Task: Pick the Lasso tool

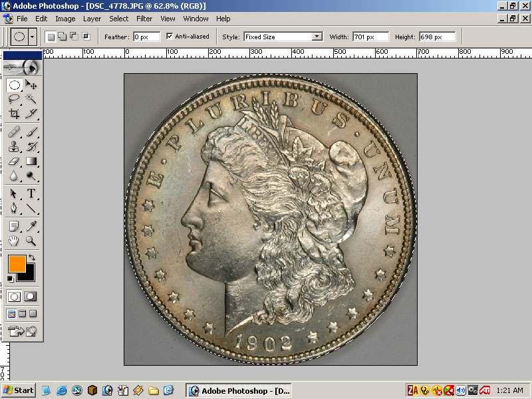Action: coord(14,99)
